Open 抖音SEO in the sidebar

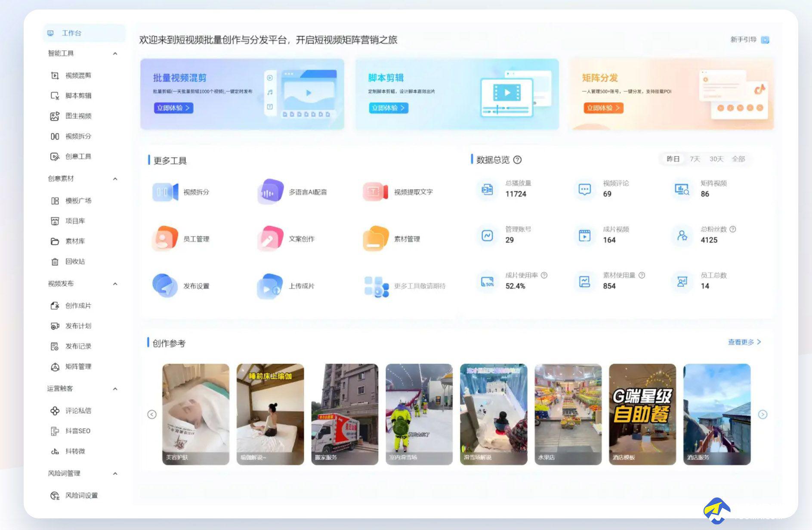(x=71, y=431)
